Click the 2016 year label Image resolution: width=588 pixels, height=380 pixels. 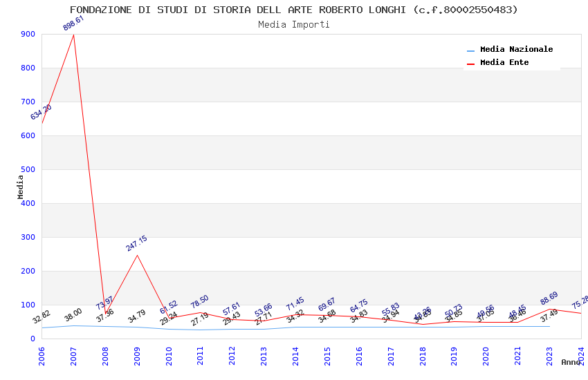click(x=359, y=356)
